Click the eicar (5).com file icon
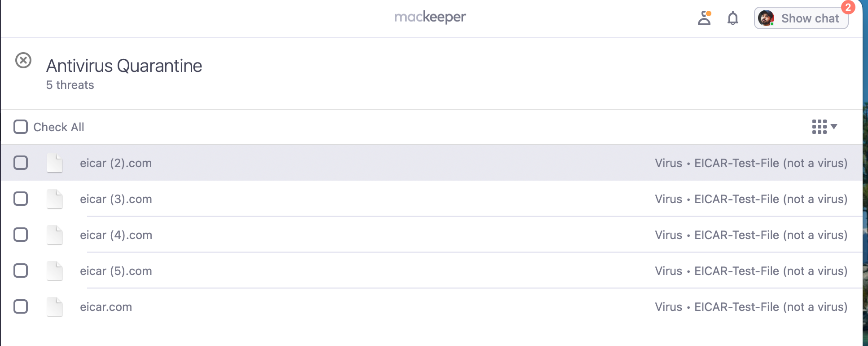 tap(55, 271)
